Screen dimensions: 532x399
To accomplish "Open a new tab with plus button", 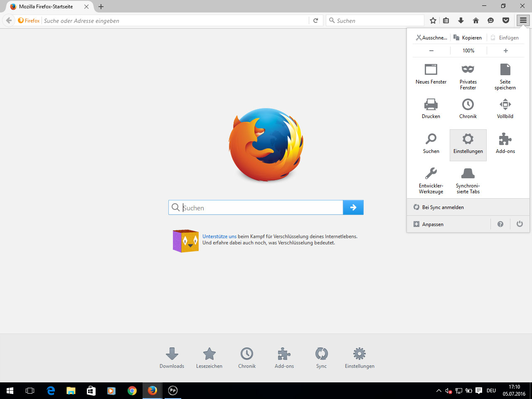I will [101, 7].
